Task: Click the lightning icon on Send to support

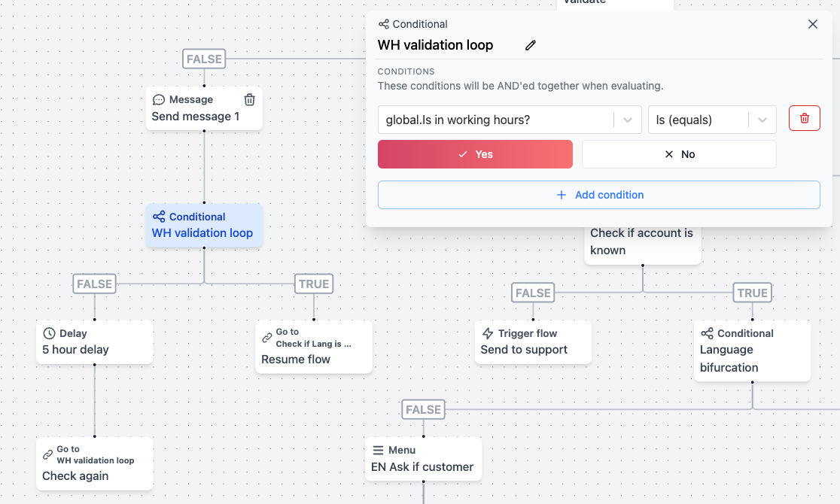Action: coord(489,333)
